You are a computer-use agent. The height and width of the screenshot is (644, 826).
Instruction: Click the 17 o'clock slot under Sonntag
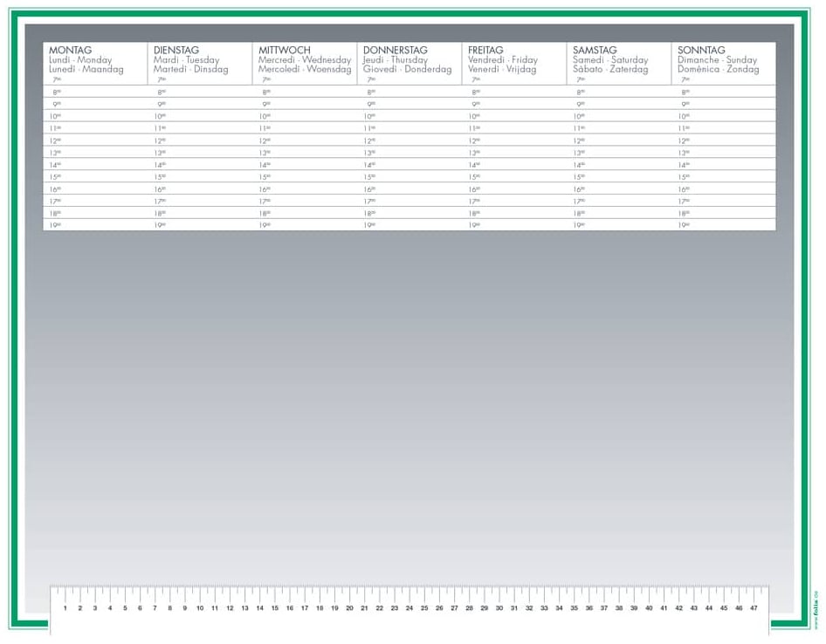pos(723,202)
